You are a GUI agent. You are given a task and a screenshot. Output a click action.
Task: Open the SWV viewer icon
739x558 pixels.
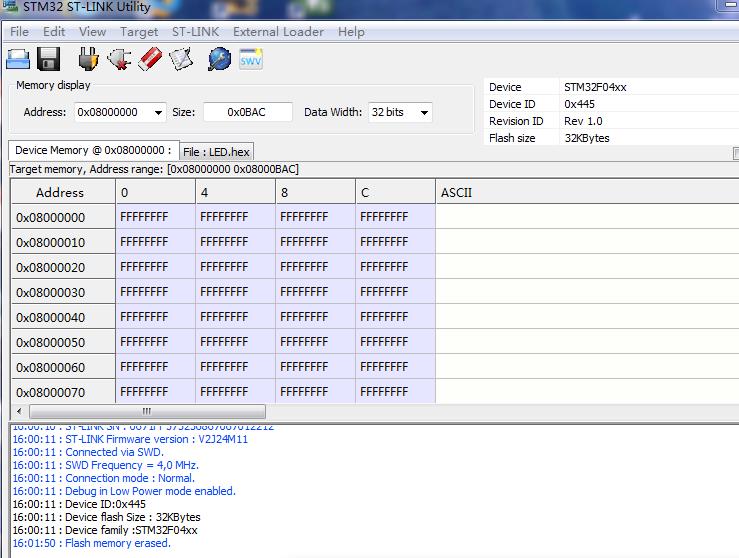[250, 59]
